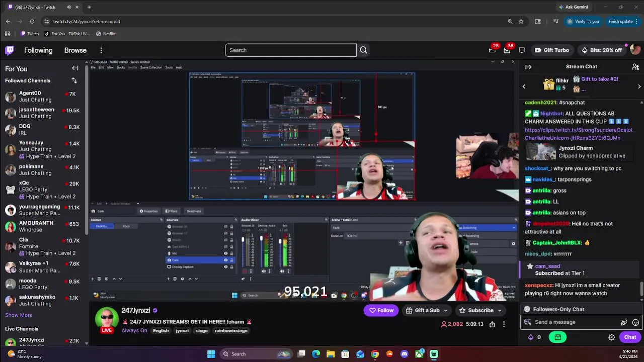The height and width of the screenshot is (362, 644).
Task: Open the Jynxzi Charm clip thumbnail in chat
Action: tap(541, 152)
